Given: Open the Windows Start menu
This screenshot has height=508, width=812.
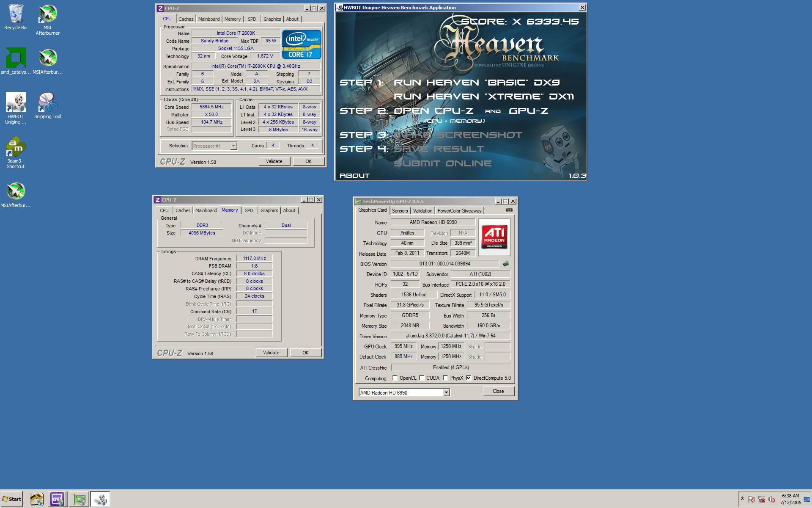Looking at the screenshot, I should point(12,499).
